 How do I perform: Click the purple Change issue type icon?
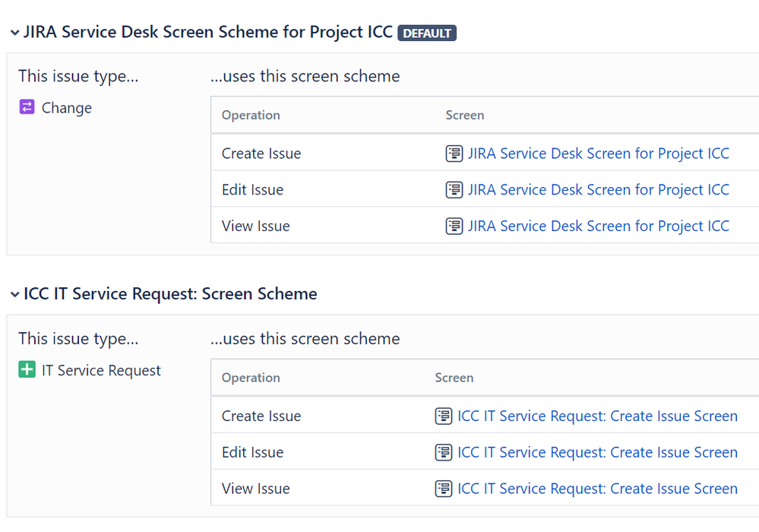click(x=27, y=106)
